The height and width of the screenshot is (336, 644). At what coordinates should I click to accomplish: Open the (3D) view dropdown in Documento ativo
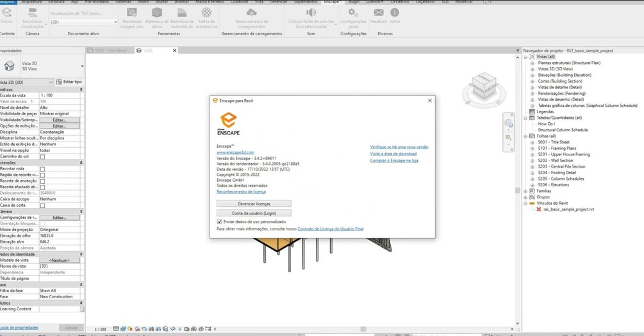[x=84, y=22]
